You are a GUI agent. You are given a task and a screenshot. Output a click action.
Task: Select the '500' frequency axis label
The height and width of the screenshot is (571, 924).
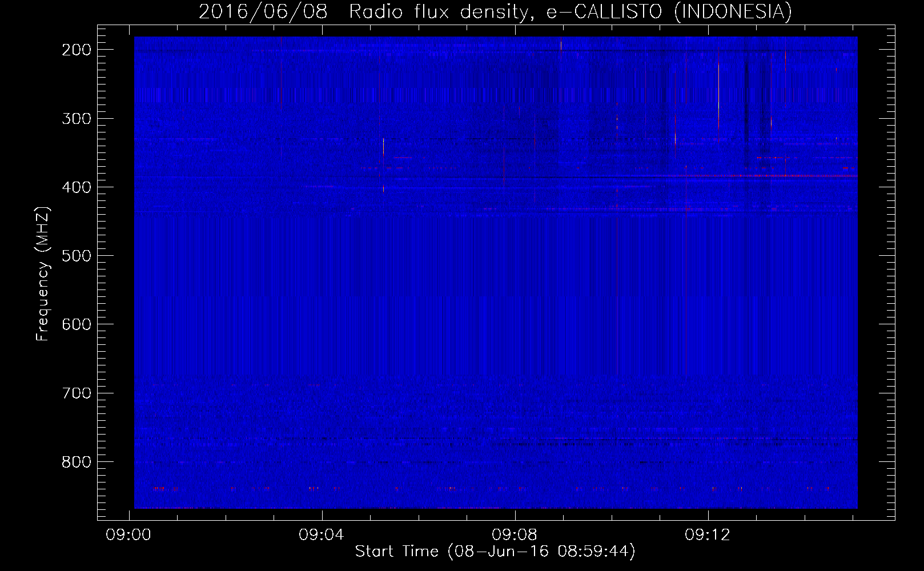coord(77,256)
